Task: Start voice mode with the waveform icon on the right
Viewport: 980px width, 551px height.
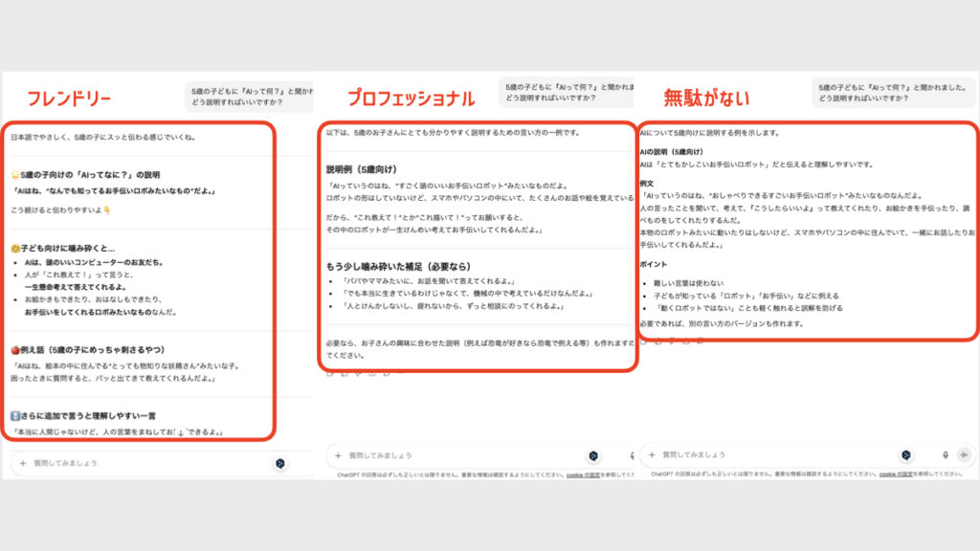Action: pyautogui.click(x=961, y=453)
